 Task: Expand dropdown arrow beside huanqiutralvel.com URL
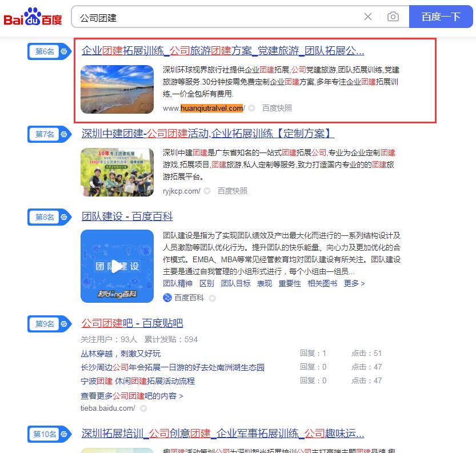[x=251, y=108]
